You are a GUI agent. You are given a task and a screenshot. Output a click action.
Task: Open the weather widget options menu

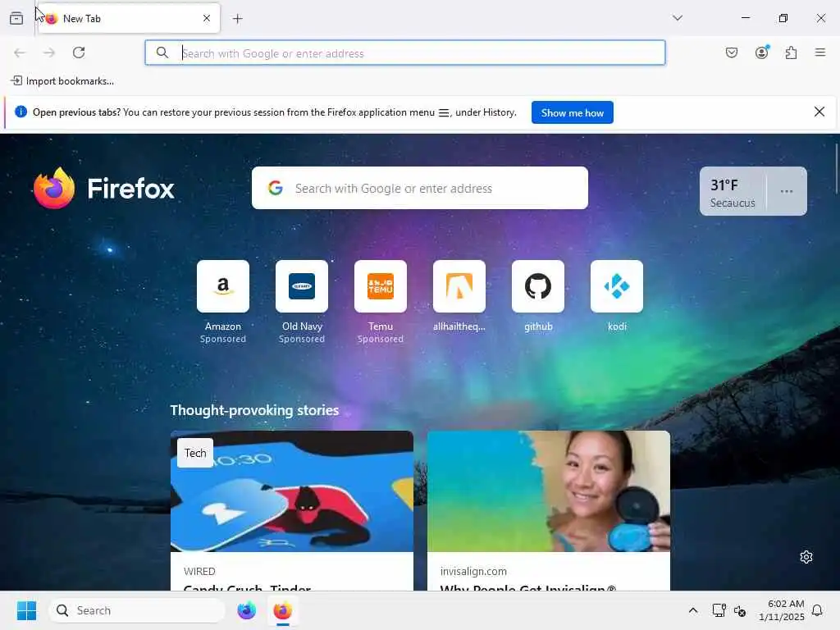tap(787, 191)
